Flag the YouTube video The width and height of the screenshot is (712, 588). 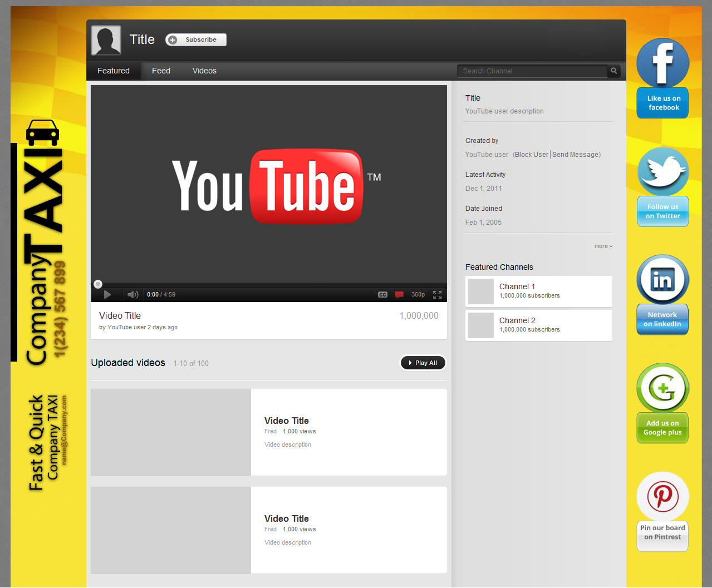400,294
